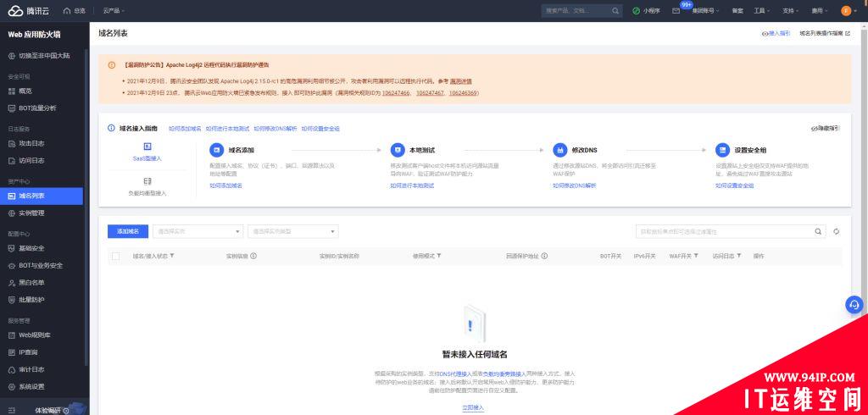Screen dimensions: 868x415
Task: Open top guide link 如何添加域名
Action: click(x=185, y=129)
